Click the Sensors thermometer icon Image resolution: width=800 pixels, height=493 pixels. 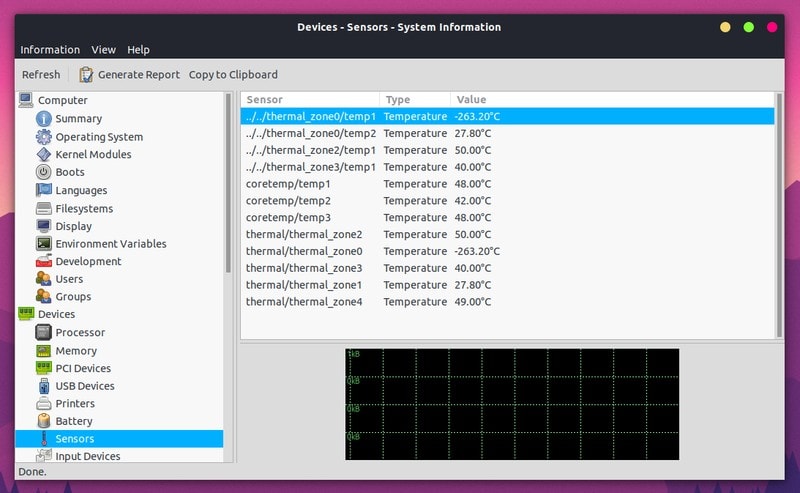tap(44, 438)
